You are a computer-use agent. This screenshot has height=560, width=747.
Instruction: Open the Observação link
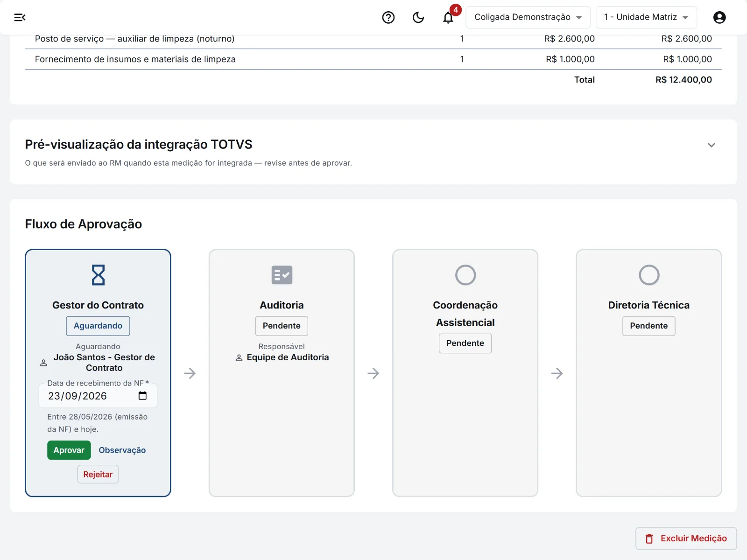click(122, 450)
